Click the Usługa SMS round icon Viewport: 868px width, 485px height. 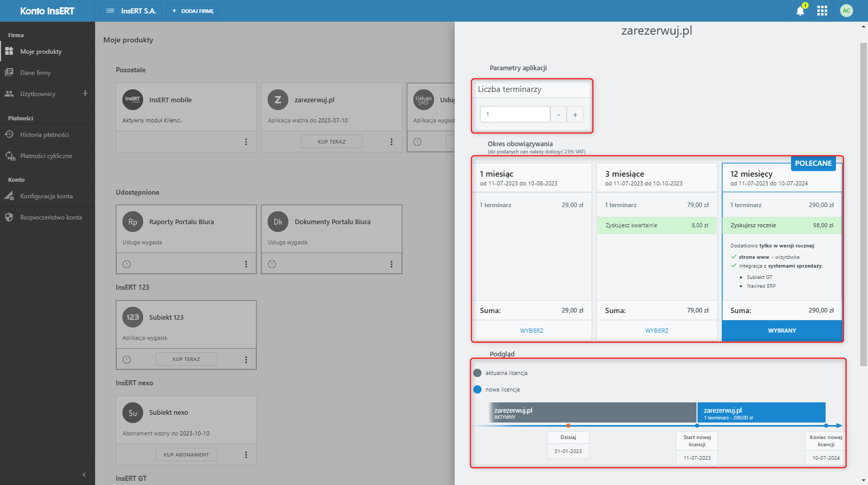pos(423,100)
